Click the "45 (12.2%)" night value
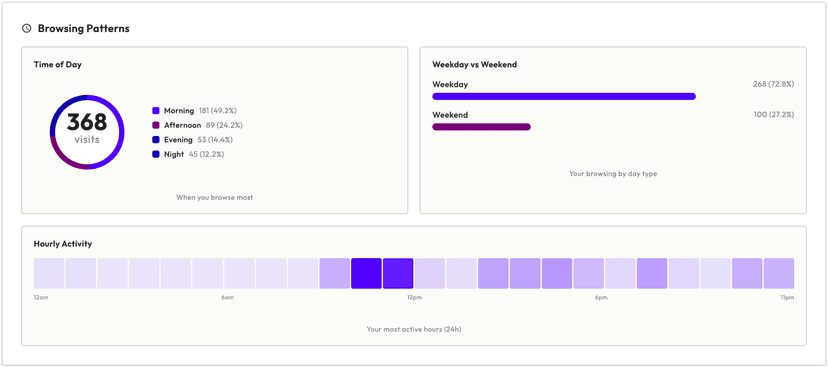The image size is (828, 367). click(206, 154)
